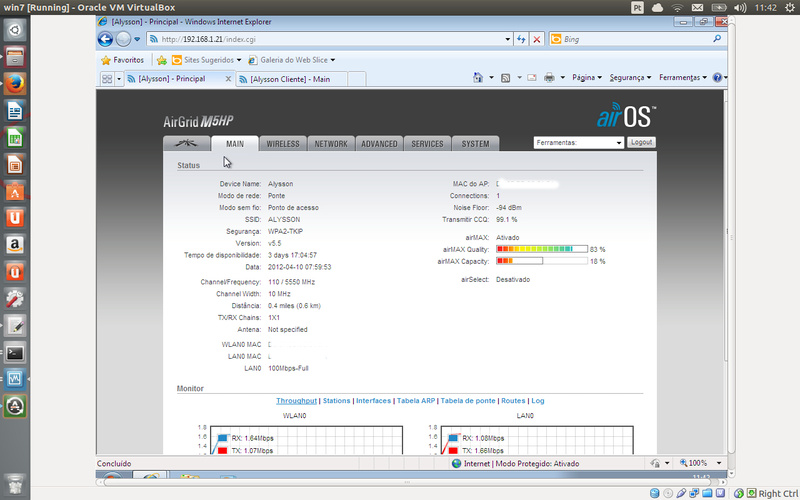This screenshot has width=800, height=500.
Task: Open the Ubuntu Dash home button
Action: [15, 30]
